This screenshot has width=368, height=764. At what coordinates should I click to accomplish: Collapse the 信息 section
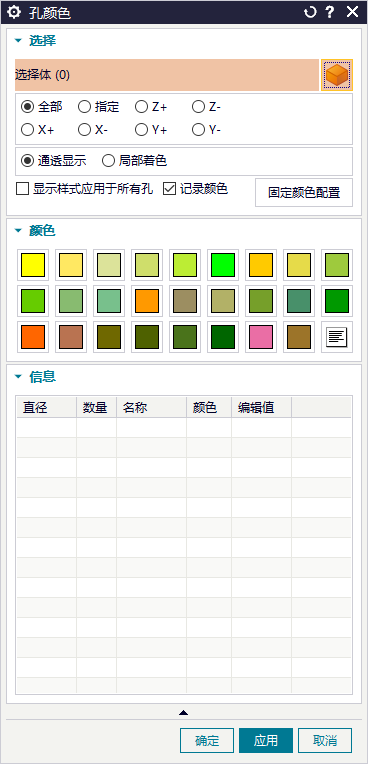pos(19,377)
